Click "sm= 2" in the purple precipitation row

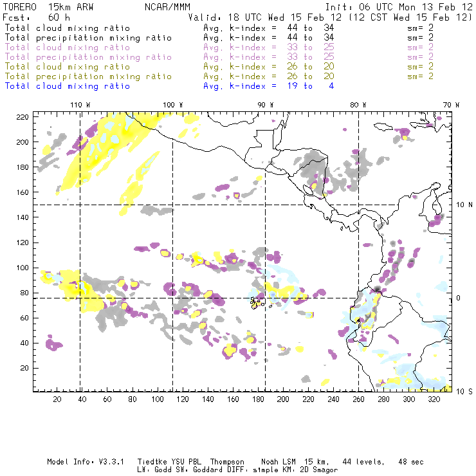click(420, 57)
